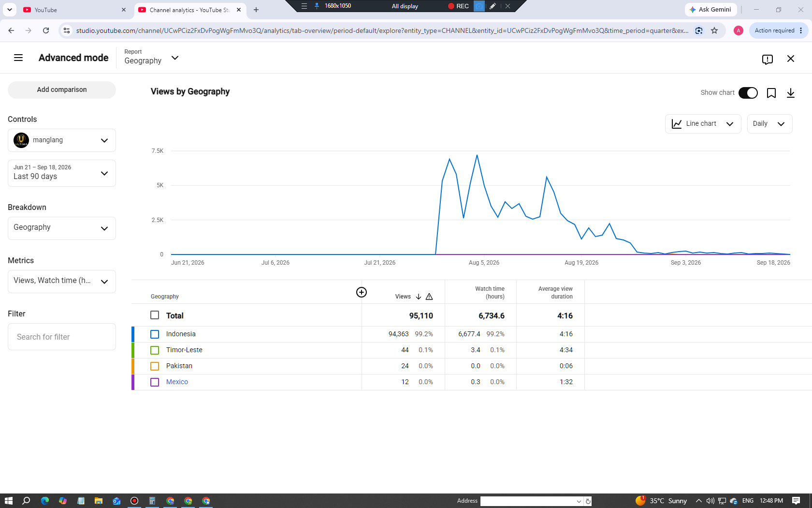Bookmark this page with the star icon
812x508 pixels.
[x=714, y=30]
